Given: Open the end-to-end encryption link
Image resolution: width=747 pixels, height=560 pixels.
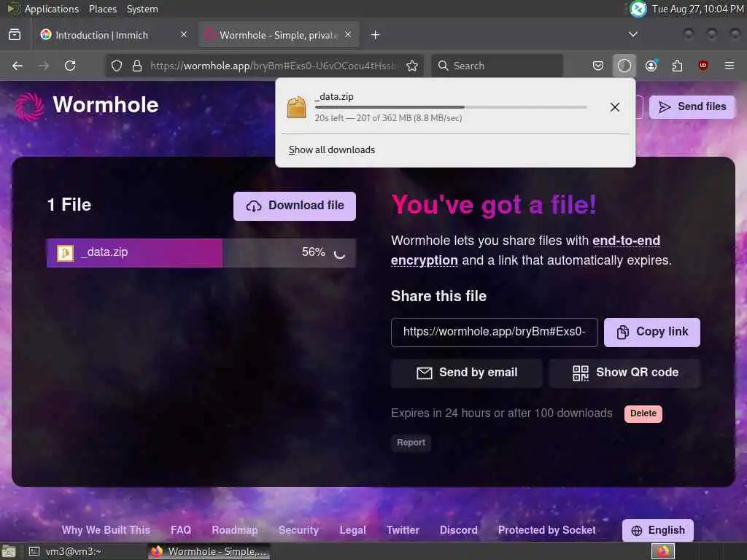Looking at the screenshot, I should point(525,251).
